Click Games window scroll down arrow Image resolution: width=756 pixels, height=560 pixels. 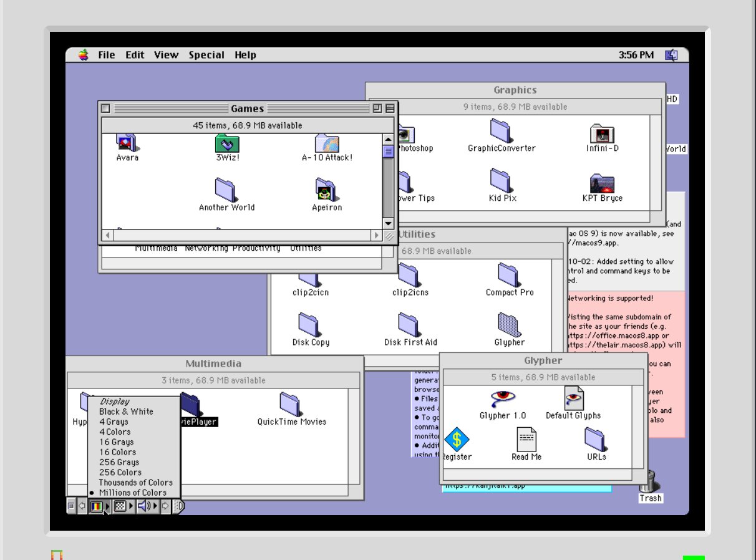tap(388, 224)
